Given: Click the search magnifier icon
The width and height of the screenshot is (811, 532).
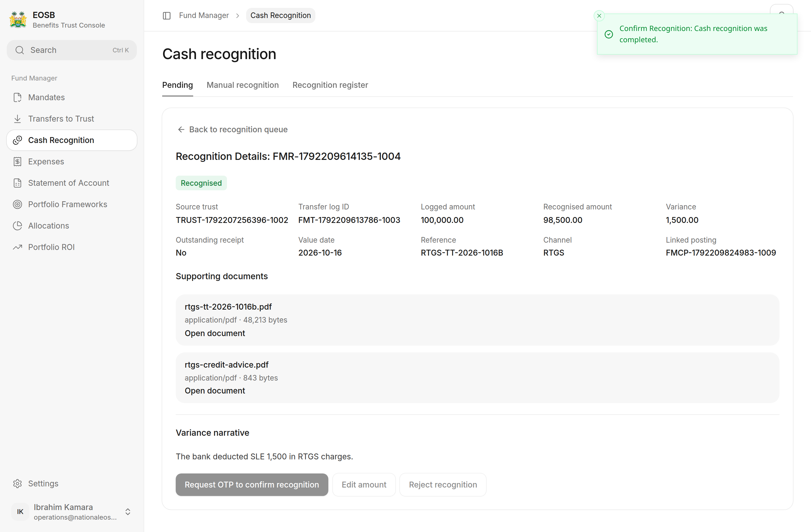Looking at the screenshot, I should click(20, 50).
